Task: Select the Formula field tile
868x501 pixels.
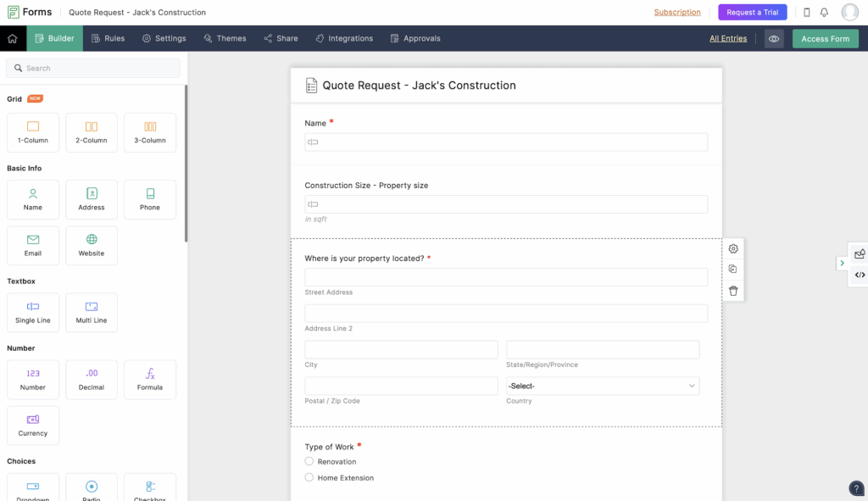Action: (150, 380)
